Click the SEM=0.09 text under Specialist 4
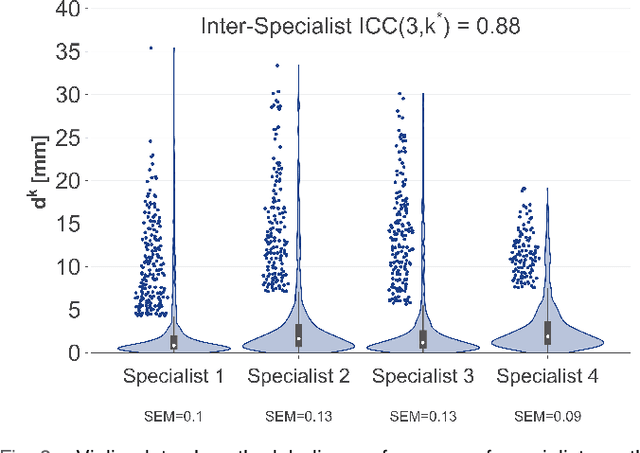 pyautogui.click(x=547, y=415)
